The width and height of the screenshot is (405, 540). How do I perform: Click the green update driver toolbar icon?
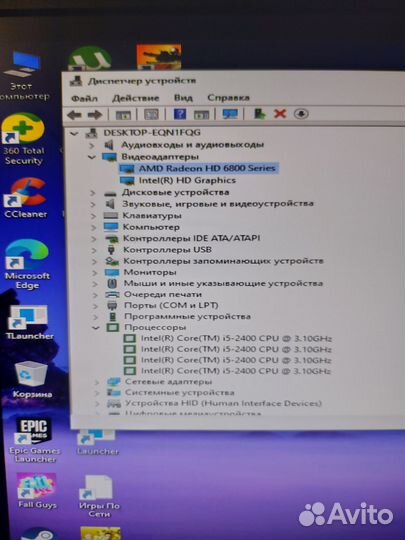coord(259,113)
